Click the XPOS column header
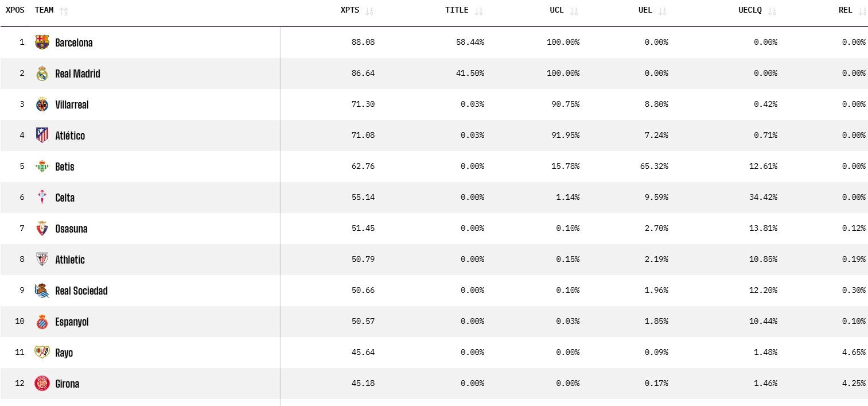The height and width of the screenshot is (406, 868). click(x=15, y=10)
